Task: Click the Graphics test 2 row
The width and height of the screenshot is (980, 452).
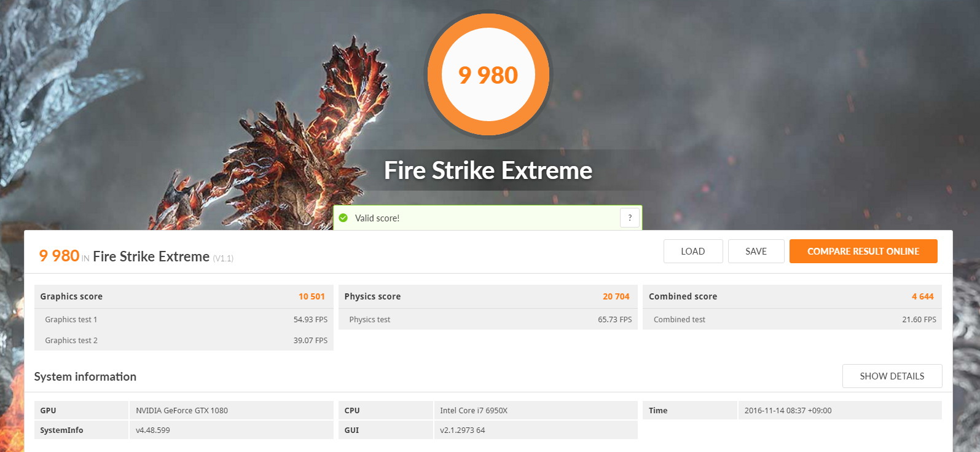Action: click(x=184, y=340)
